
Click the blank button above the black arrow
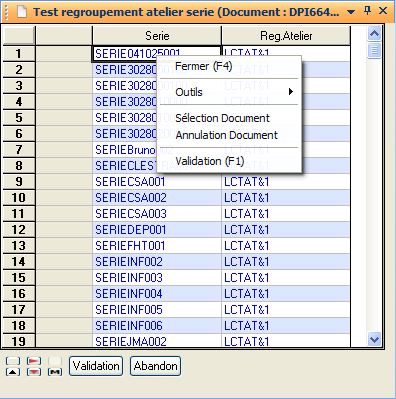point(13,361)
